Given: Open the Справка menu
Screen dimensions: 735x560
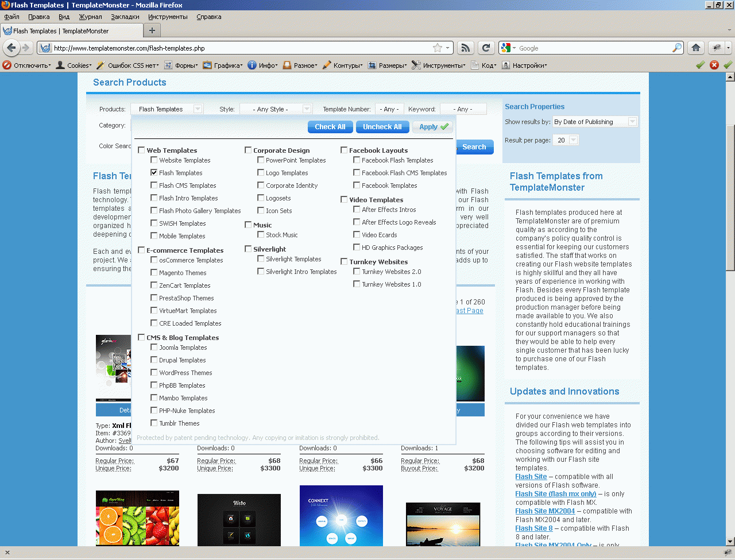Looking at the screenshot, I should pos(209,17).
